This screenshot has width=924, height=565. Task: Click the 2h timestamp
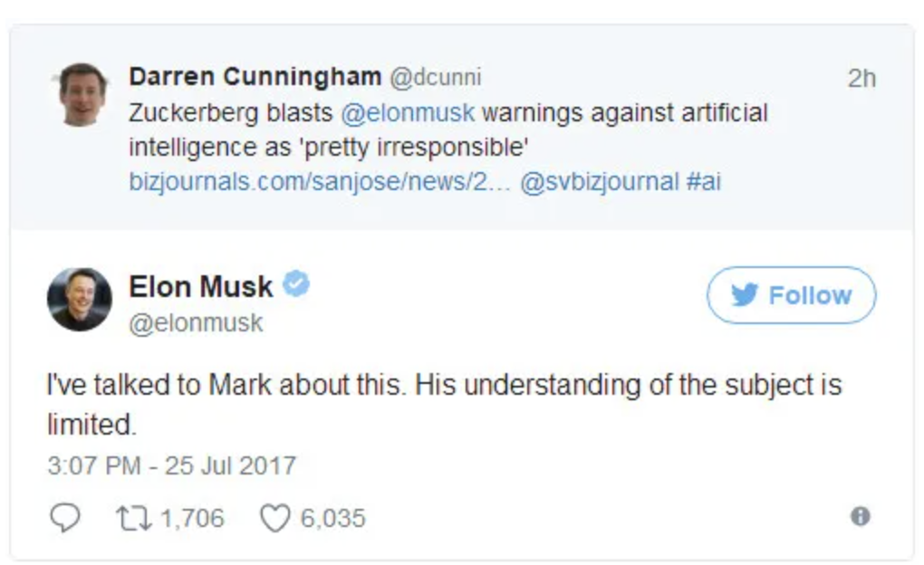861,78
